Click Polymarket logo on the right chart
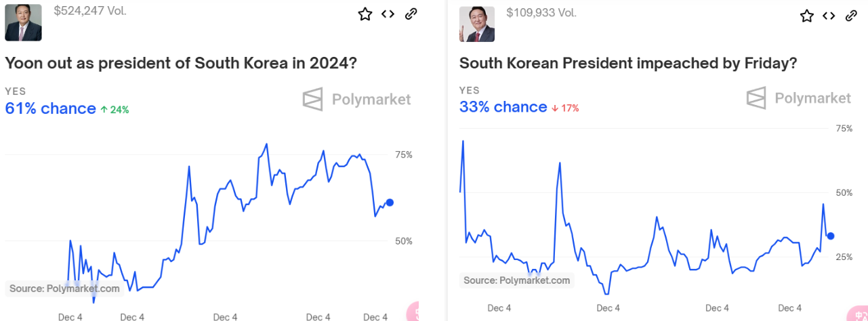This screenshot has height=321, width=868. pos(798,98)
